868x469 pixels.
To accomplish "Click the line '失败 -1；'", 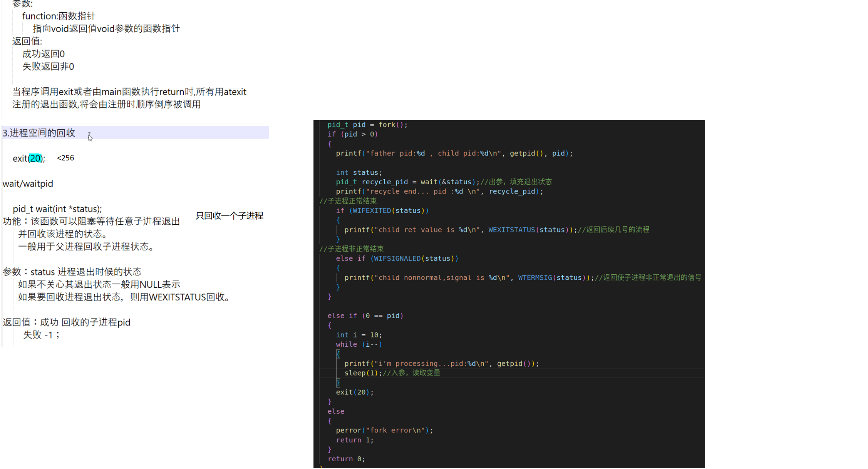I will point(41,335).
